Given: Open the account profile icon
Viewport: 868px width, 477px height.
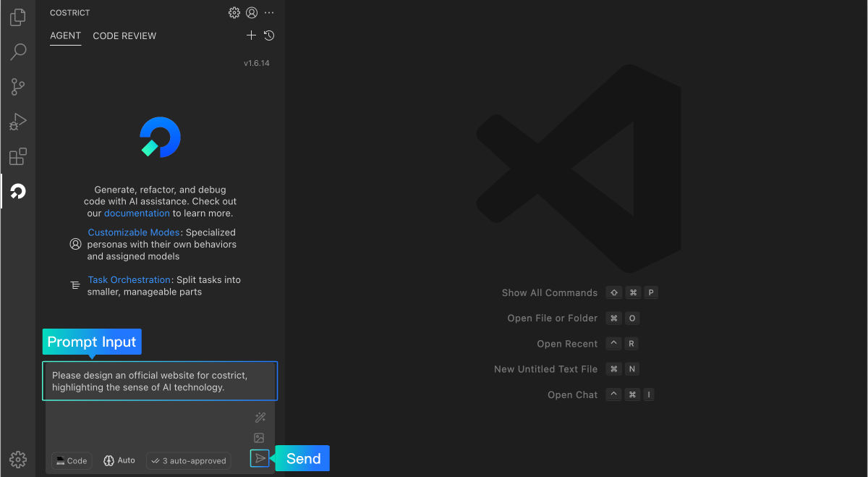Looking at the screenshot, I should (252, 12).
